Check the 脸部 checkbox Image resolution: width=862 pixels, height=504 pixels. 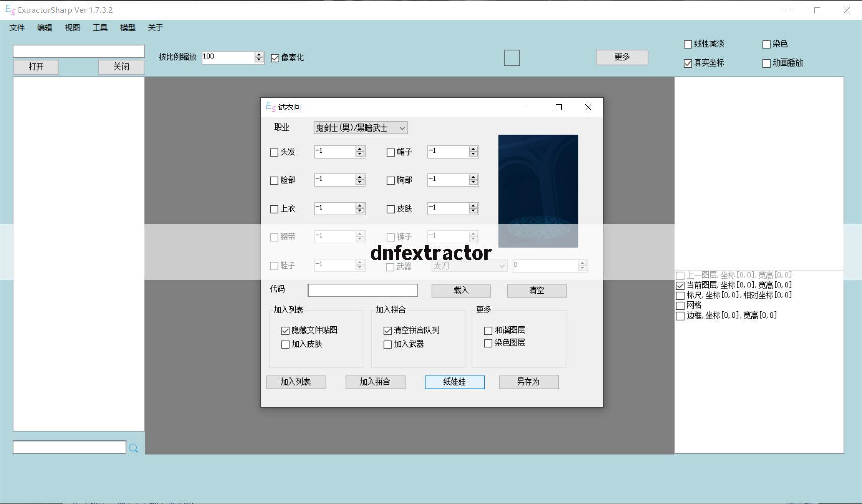pos(274,180)
